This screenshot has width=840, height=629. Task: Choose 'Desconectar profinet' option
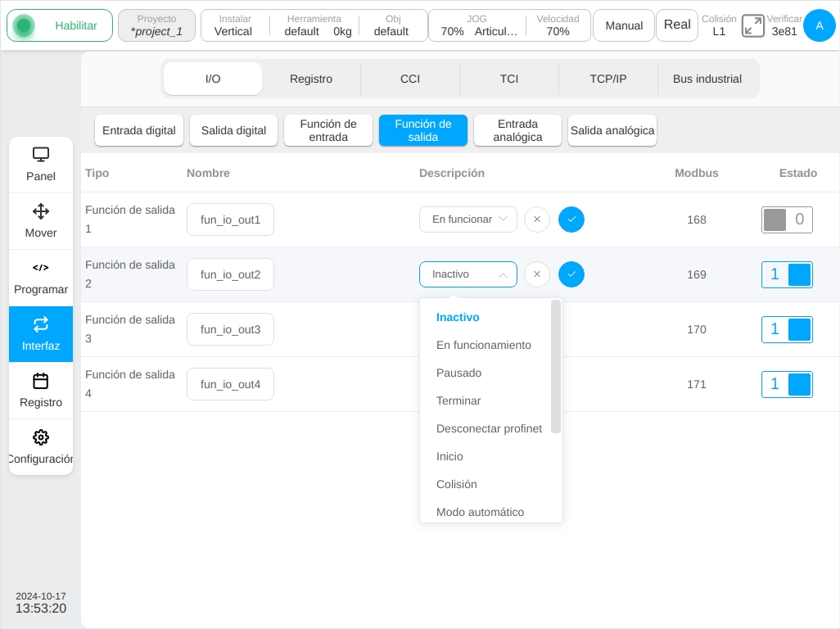click(x=485, y=428)
